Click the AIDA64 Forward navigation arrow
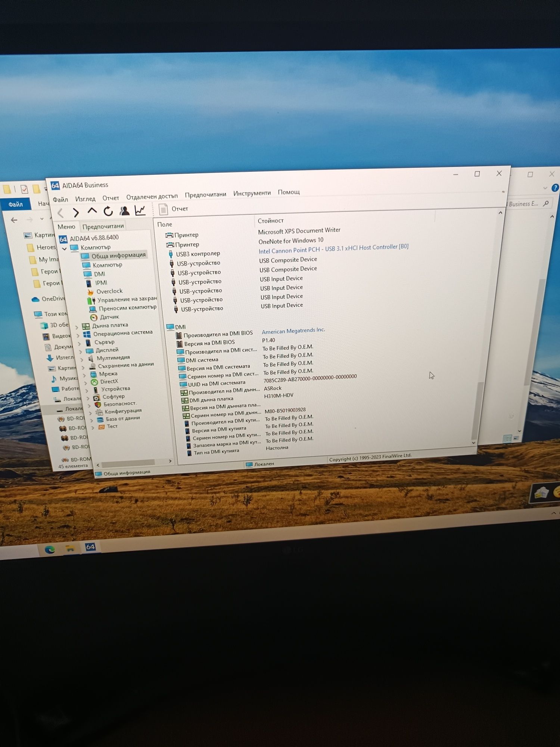 tap(76, 213)
